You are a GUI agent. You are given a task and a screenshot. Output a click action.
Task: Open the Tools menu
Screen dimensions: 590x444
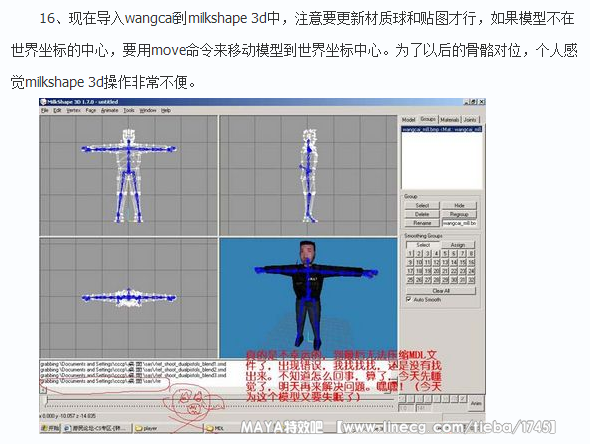click(x=129, y=110)
